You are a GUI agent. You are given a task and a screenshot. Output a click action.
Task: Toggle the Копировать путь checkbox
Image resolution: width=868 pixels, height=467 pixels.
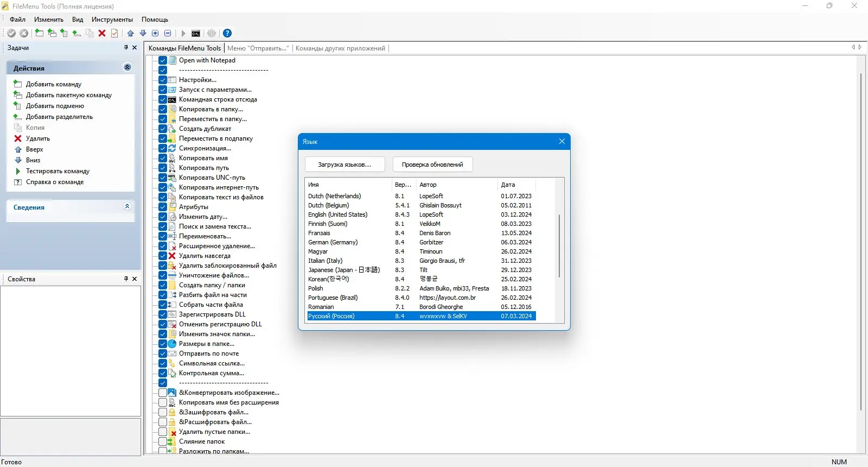pos(163,168)
